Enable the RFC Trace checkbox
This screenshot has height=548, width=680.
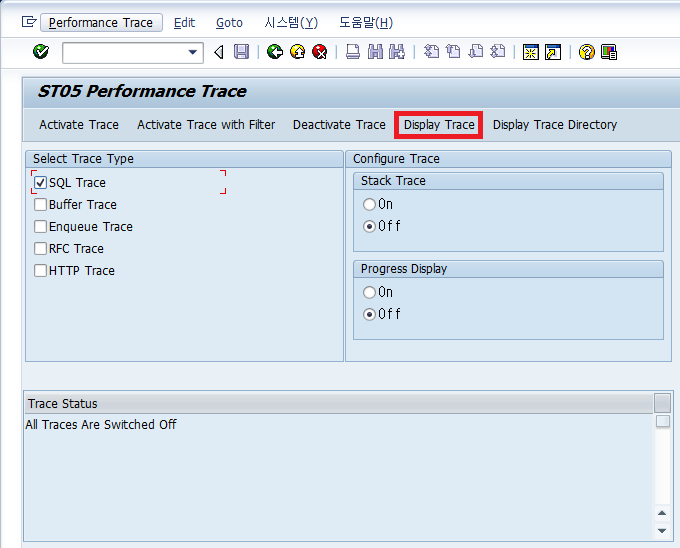[40, 248]
